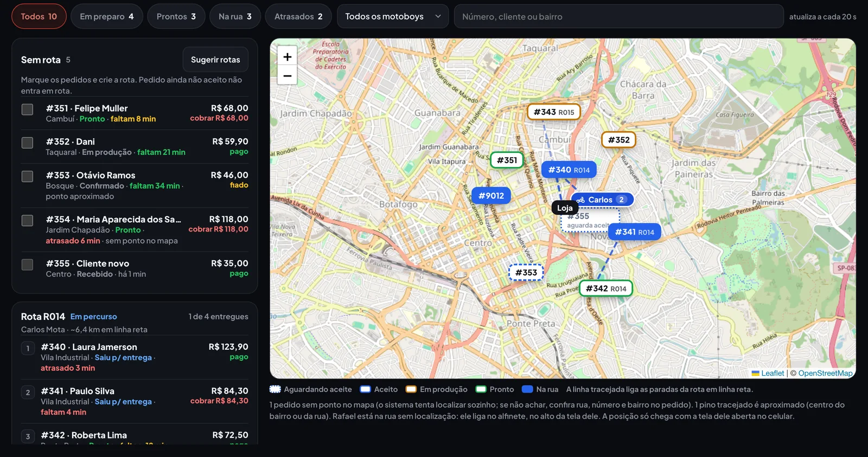Show the Todos 10 filter
Image resolution: width=868 pixels, height=457 pixels.
[39, 16]
